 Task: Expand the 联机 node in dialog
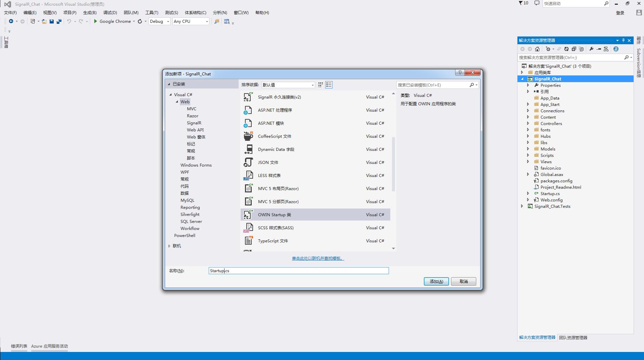pos(169,246)
